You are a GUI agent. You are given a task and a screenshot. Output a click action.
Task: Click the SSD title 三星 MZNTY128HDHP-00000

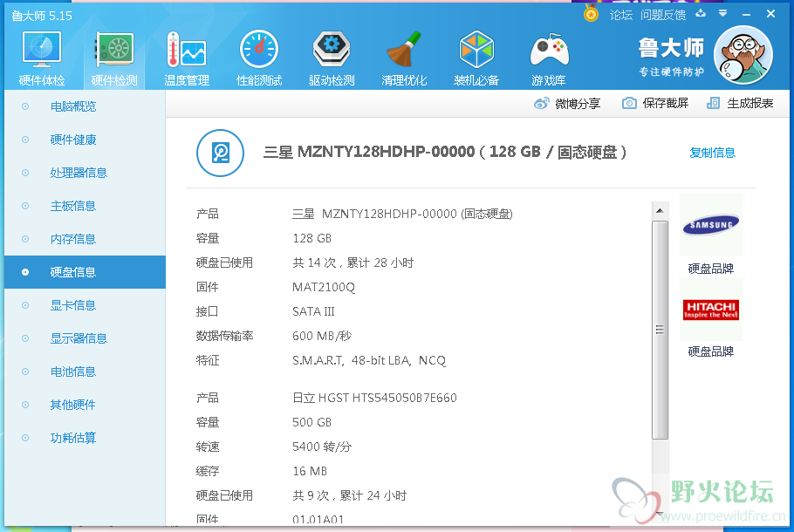[x=368, y=152]
